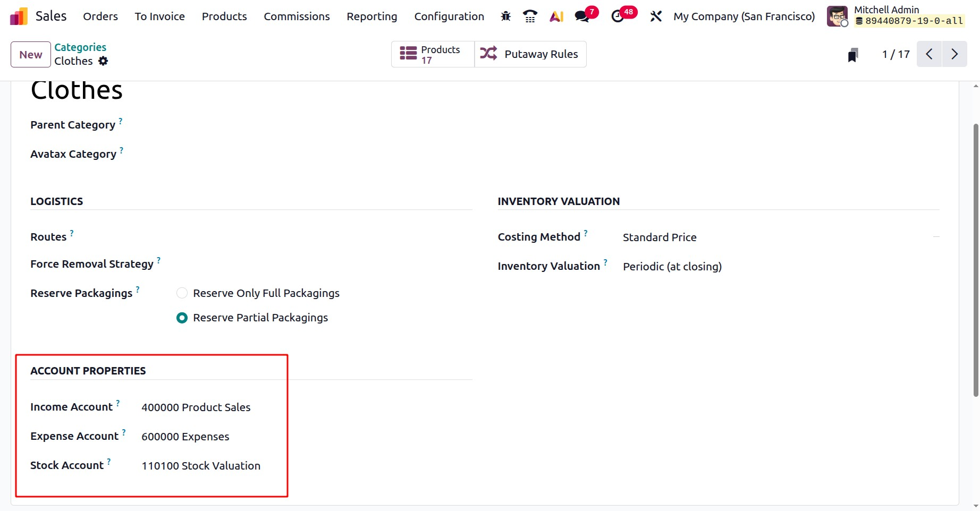Go to the next record arrow
This screenshot has width=980, height=511.
(954, 54)
